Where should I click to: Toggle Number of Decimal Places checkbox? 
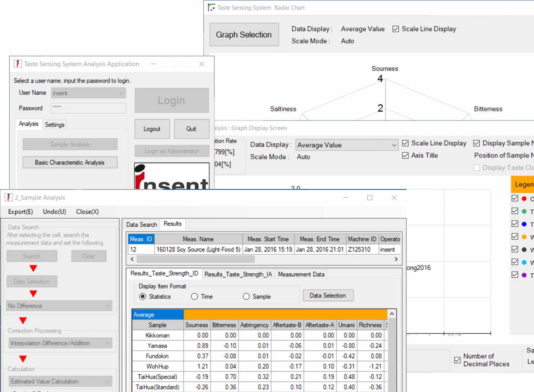tap(457, 360)
